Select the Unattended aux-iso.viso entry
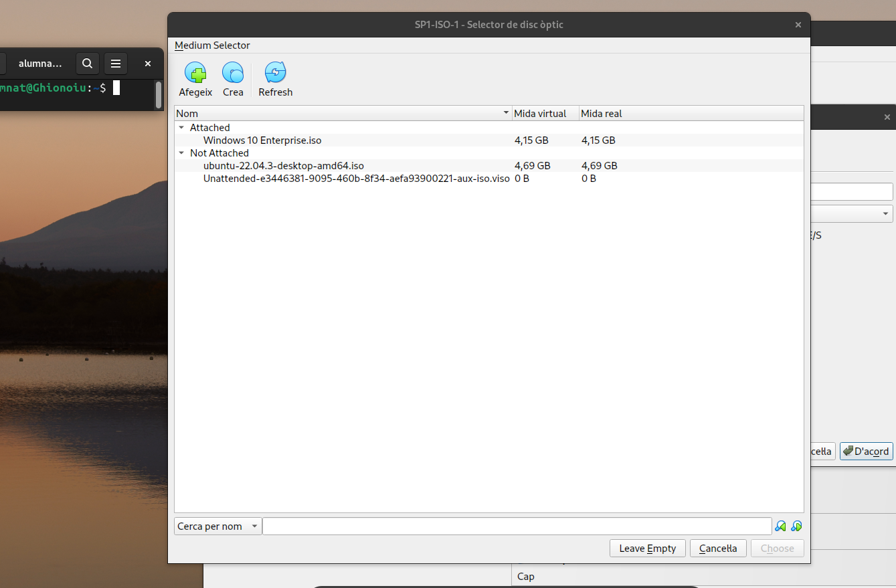 (356, 179)
